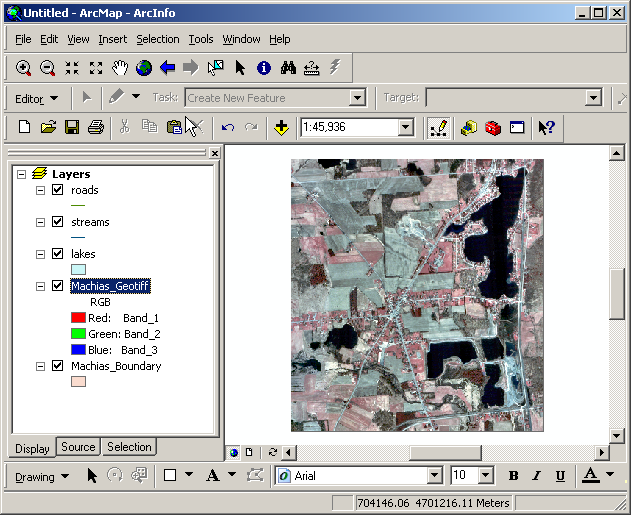Switch to the Source tab
Viewport: 631px width, 515px height.
pos(78,447)
